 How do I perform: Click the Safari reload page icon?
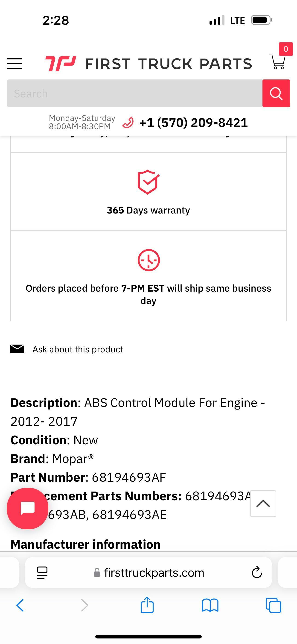[x=256, y=573]
